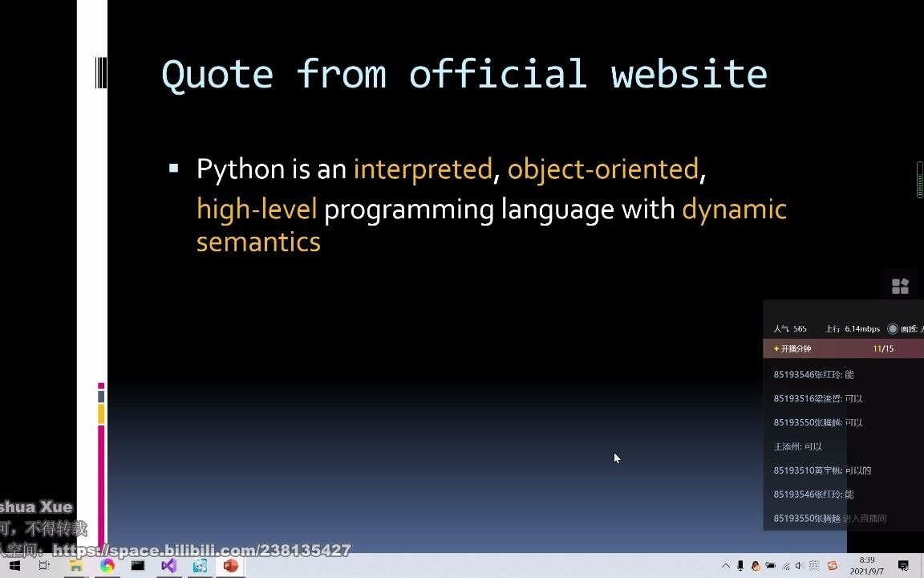
Task: Open the Command Prompt taskbar icon
Action: tap(138, 566)
